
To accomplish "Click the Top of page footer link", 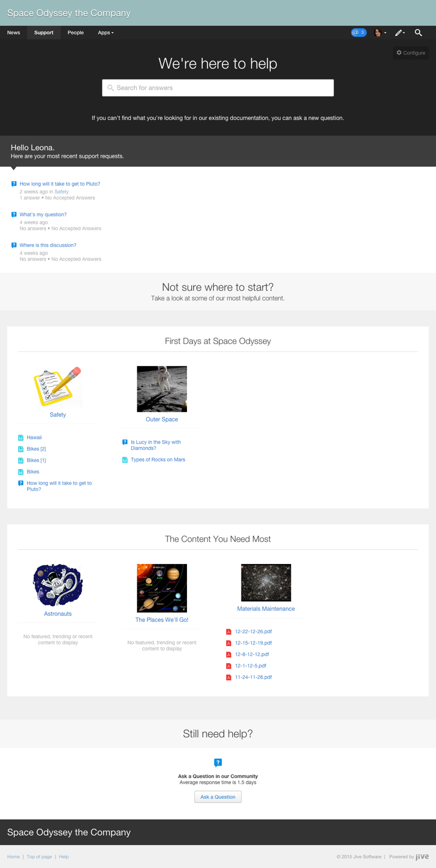I will pyautogui.click(x=39, y=857).
